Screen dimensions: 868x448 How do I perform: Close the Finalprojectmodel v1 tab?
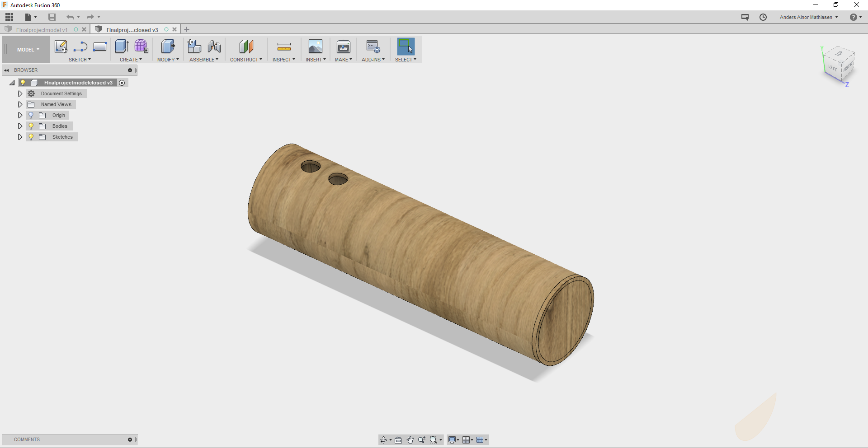point(84,29)
